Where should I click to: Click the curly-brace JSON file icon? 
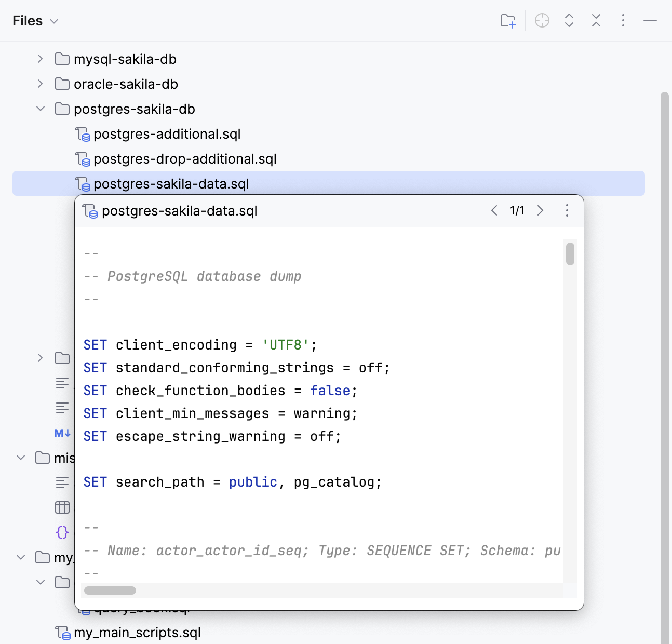click(62, 532)
